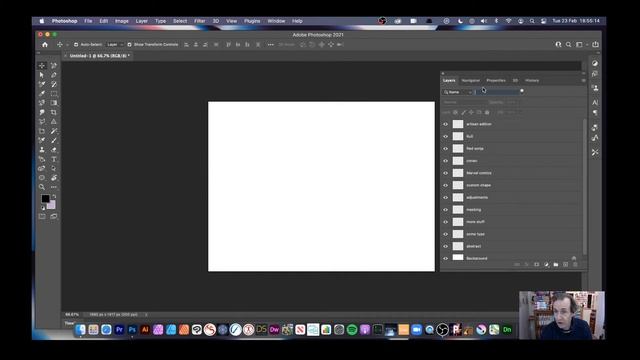
Task: Open the layer filter Name dropdown
Action: 458,92
